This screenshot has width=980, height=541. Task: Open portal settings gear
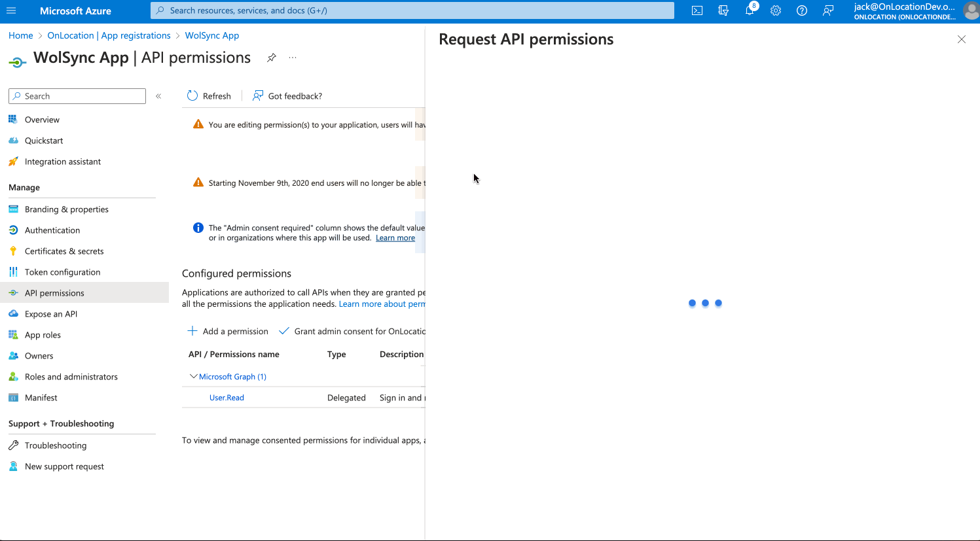point(776,10)
